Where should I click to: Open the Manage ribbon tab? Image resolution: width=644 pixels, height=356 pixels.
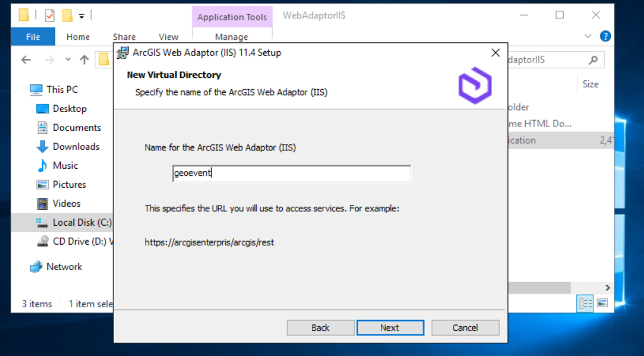pos(232,37)
